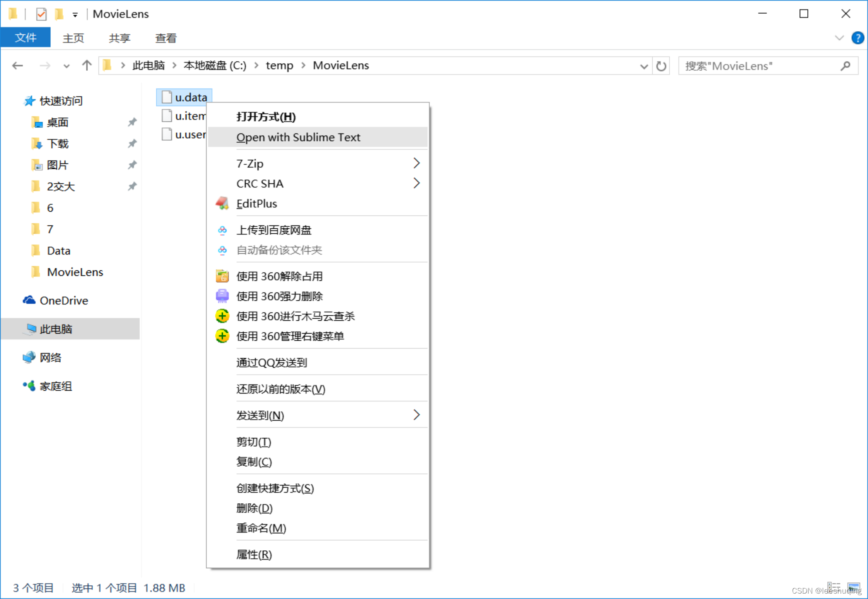Open the blue help question mark
Viewport: 868px width, 599px height.
point(857,38)
